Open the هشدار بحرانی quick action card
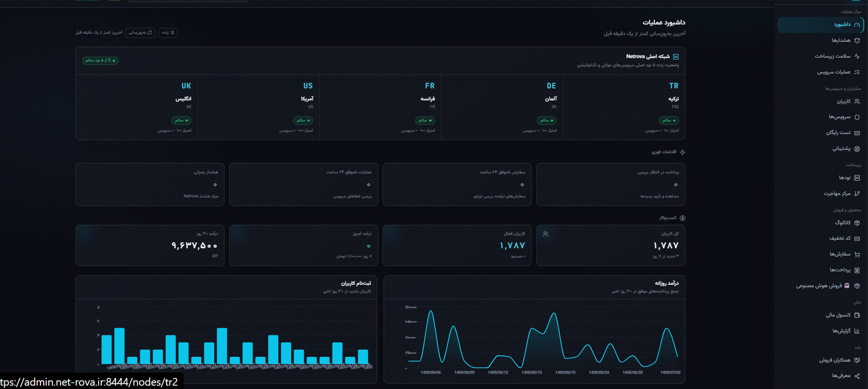The width and height of the screenshot is (868, 389). tap(150, 184)
